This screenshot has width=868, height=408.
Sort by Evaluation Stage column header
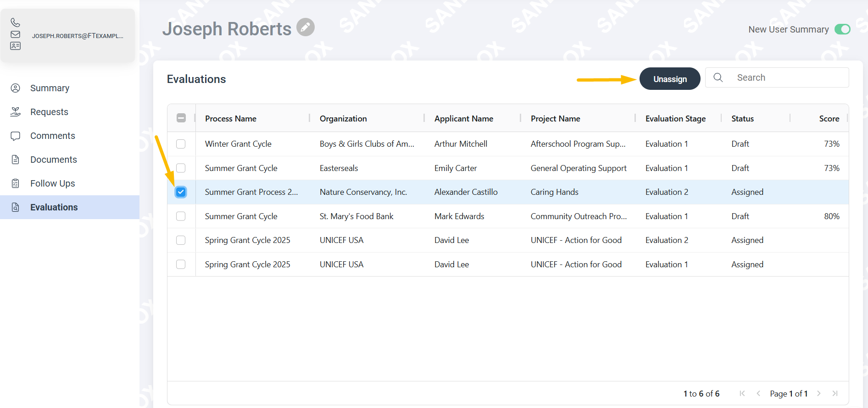click(676, 119)
